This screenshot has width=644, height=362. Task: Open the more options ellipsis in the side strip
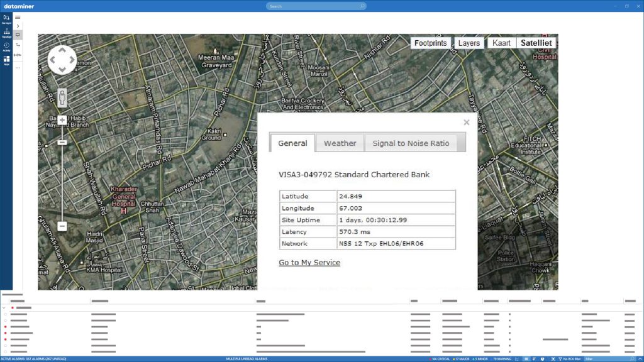click(x=18, y=68)
